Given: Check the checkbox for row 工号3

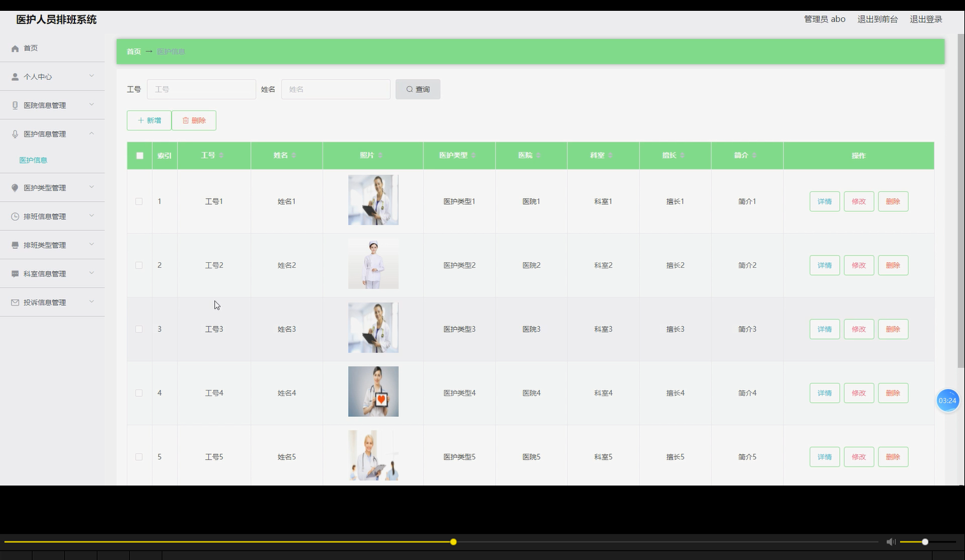Looking at the screenshot, I should 139,329.
